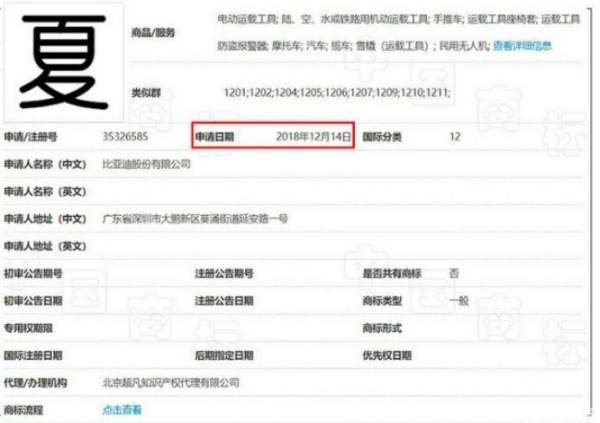Click the 优先权日期 label
Screen dimensions: 600x423
click(387, 356)
